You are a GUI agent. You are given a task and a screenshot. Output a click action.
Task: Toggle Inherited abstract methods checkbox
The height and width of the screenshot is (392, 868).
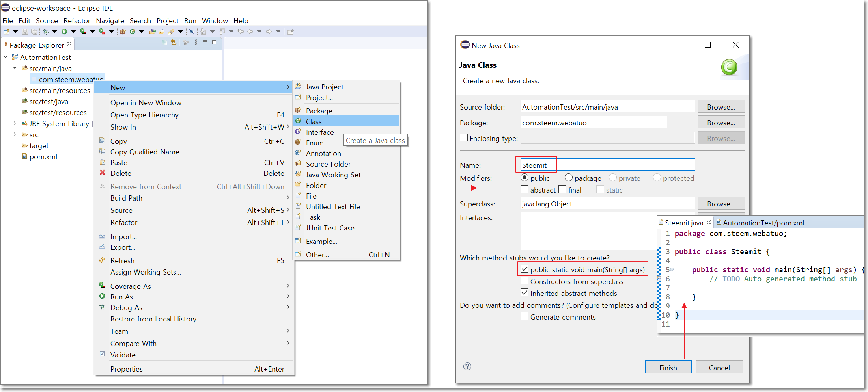[525, 293]
